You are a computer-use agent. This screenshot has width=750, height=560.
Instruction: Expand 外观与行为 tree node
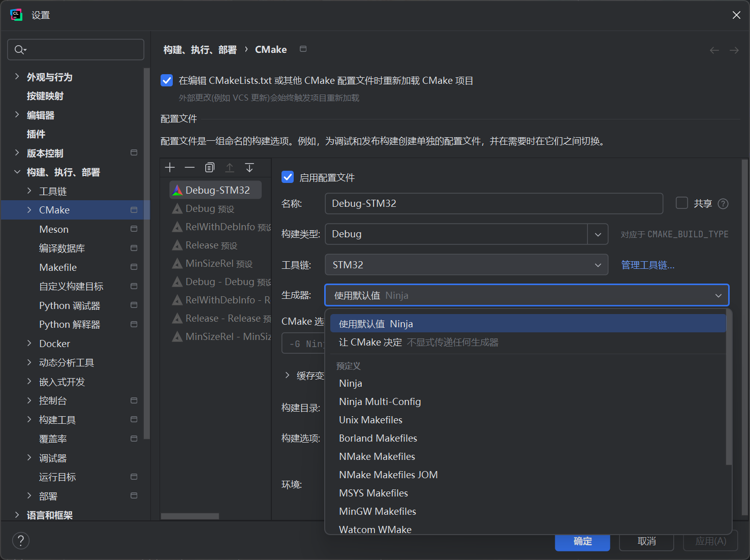[17, 77]
